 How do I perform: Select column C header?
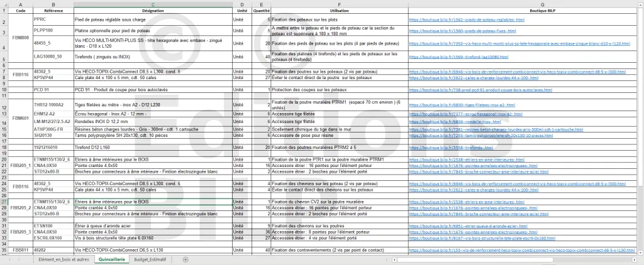point(152,4)
